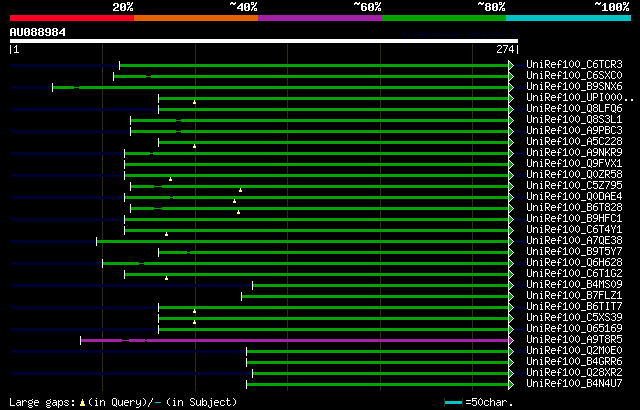
Task: Select the UniRef100_B7FLZ1 label
Action: (574, 296)
